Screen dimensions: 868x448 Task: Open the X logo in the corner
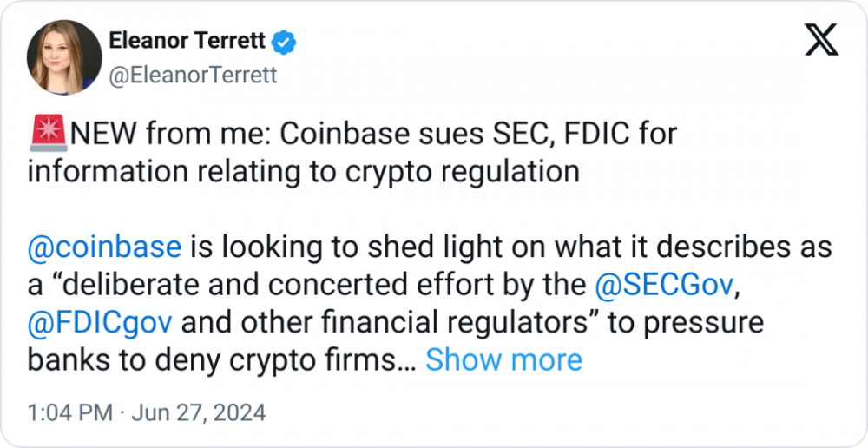click(821, 41)
